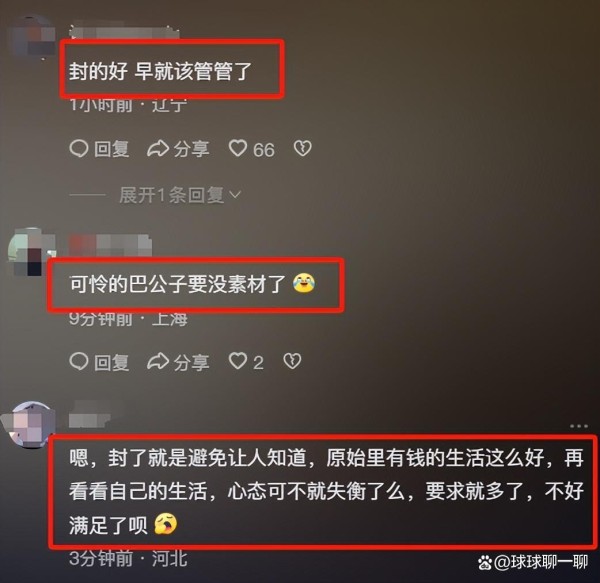Tap the first commenter's blurred username
This screenshot has height=583, width=600.
click(x=124, y=31)
